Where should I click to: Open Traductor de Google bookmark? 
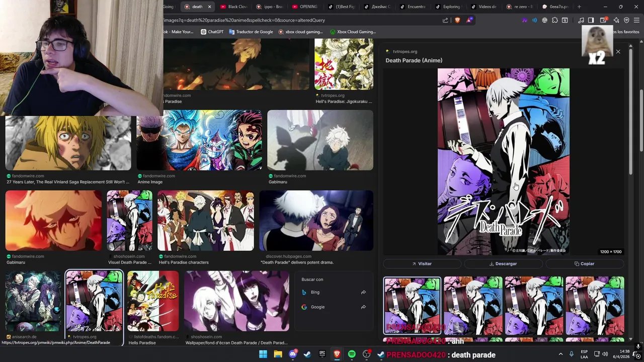click(251, 32)
